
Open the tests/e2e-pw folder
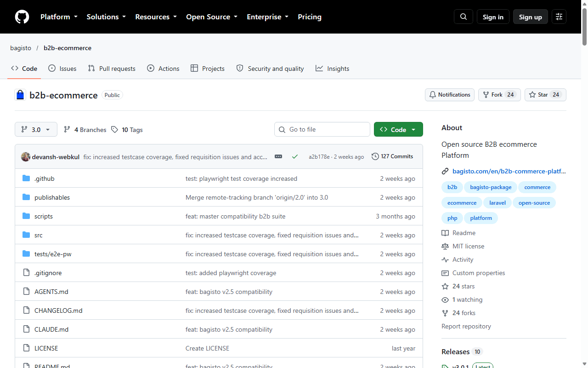click(x=53, y=254)
